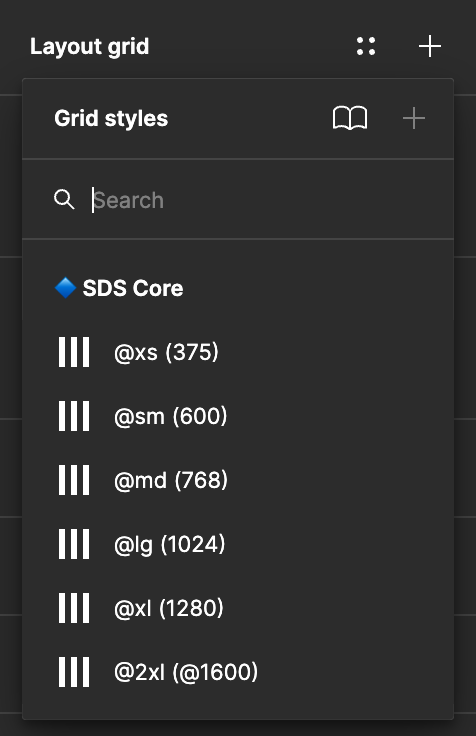The height and width of the screenshot is (736, 476).
Task: Click the magnifying glass search icon
Action: coord(64,199)
